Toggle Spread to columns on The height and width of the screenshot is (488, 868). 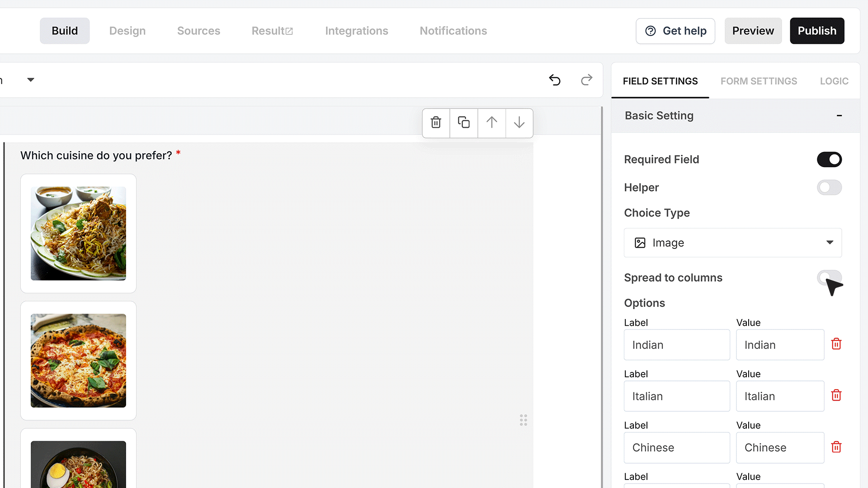coord(829,277)
